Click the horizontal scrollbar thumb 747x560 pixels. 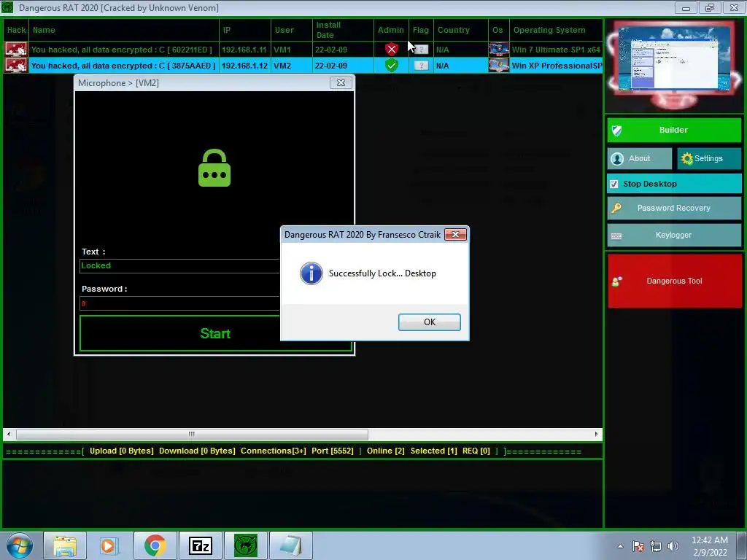192,434
